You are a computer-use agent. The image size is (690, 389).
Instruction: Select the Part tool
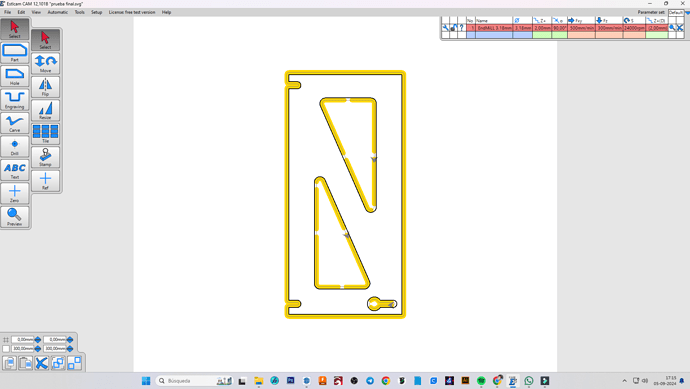[x=15, y=53]
